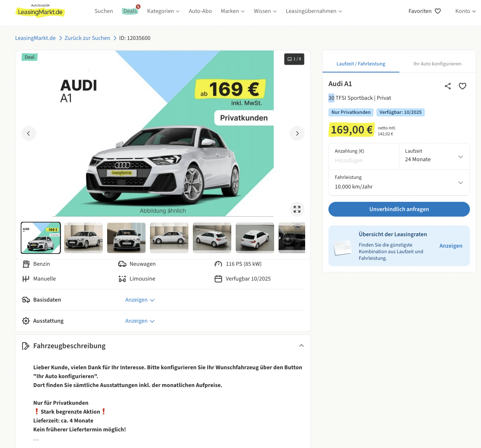The width and height of the screenshot is (481, 448).
Task: Follow the LeasingMarkt.de breadcrumb link
Action: 35,38
